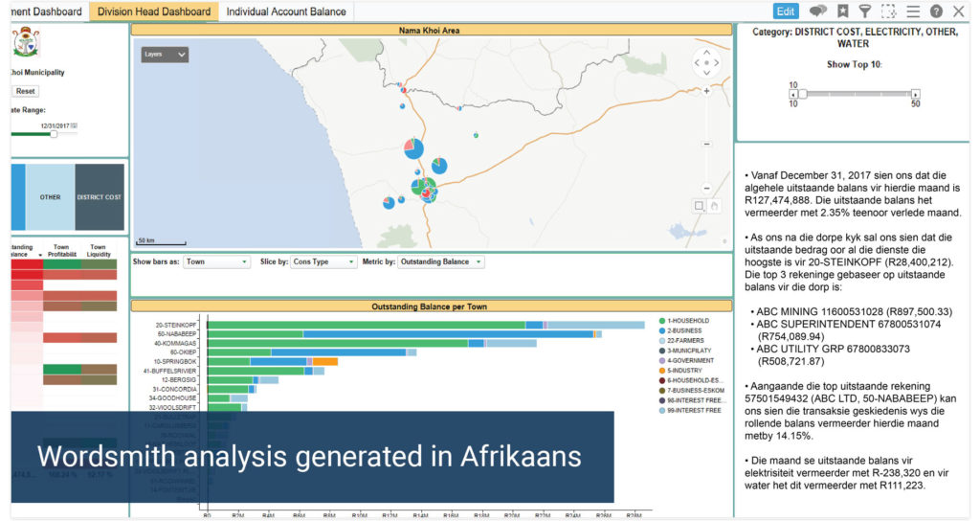Click the Show Top 10 slider handle
The image size is (980, 521).
(x=803, y=95)
